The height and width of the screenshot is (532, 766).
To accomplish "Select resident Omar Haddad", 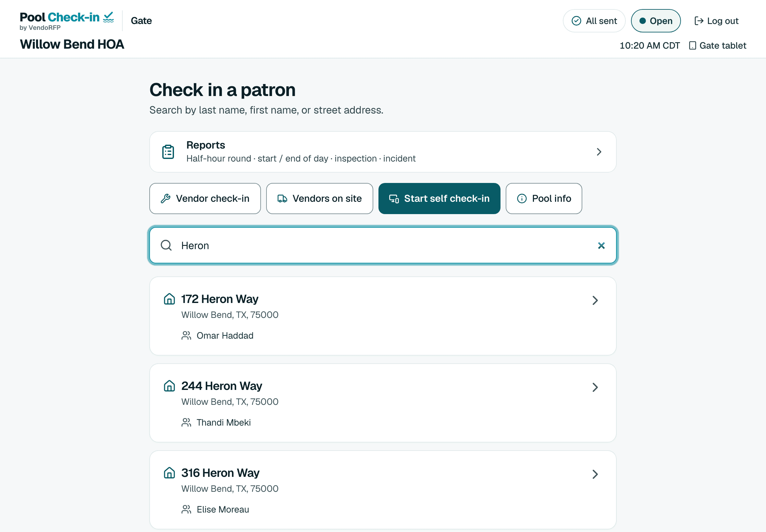I will [x=225, y=336].
